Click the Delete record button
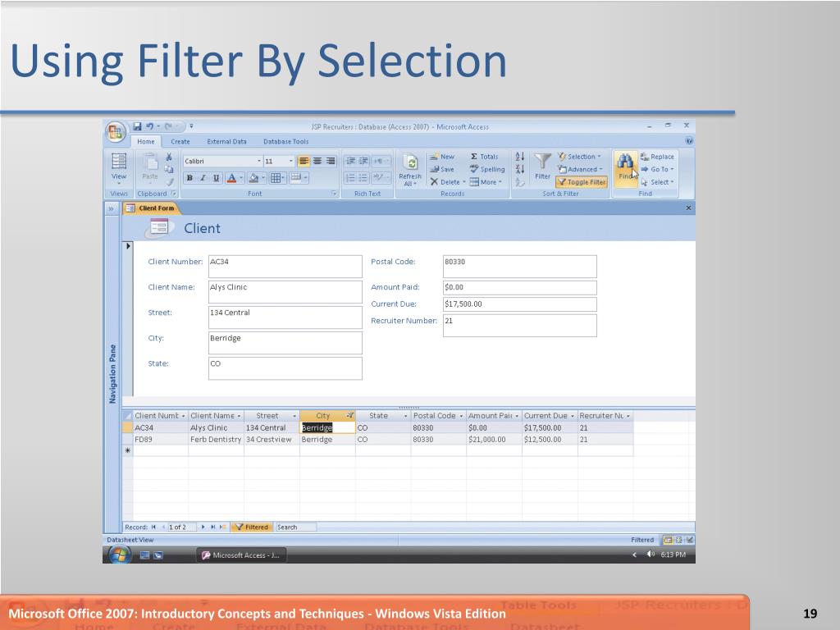Image resolution: width=840 pixels, height=630 pixels. (447, 182)
